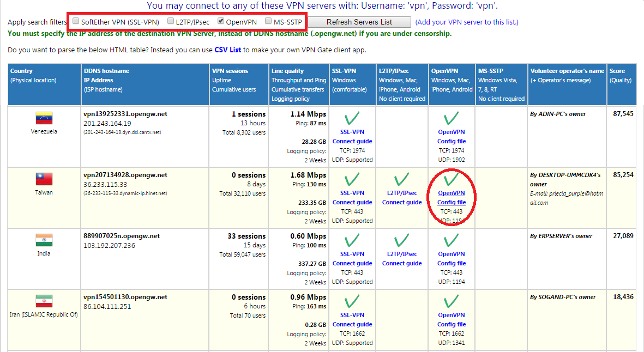Screen dimensions: 644x352
Task: Click 'By SOGAND-PC's owner' operator text
Action: 563,297
